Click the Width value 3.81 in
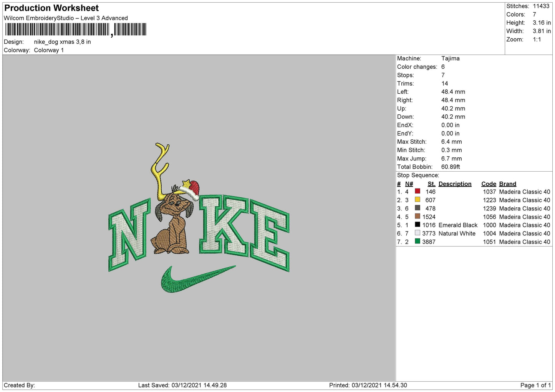555x392 pixels. pos(542,31)
